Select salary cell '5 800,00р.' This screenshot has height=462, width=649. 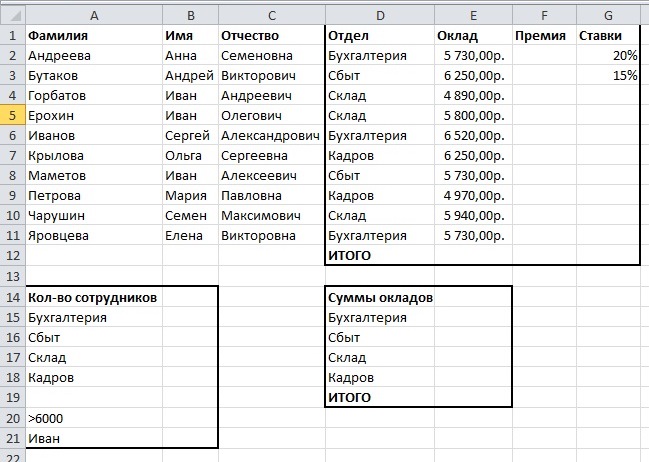[474, 116]
